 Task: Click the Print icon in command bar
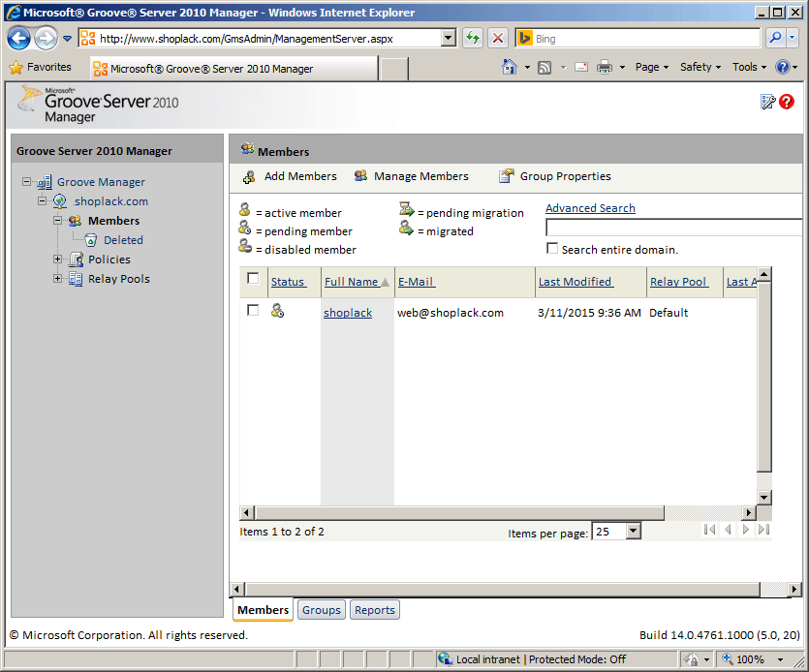pos(605,67)
